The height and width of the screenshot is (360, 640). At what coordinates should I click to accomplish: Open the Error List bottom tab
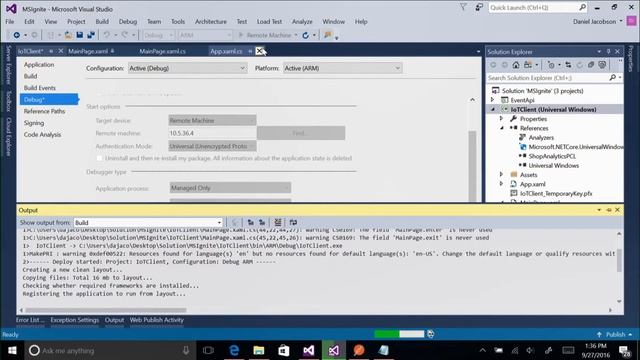coord(30,320)
